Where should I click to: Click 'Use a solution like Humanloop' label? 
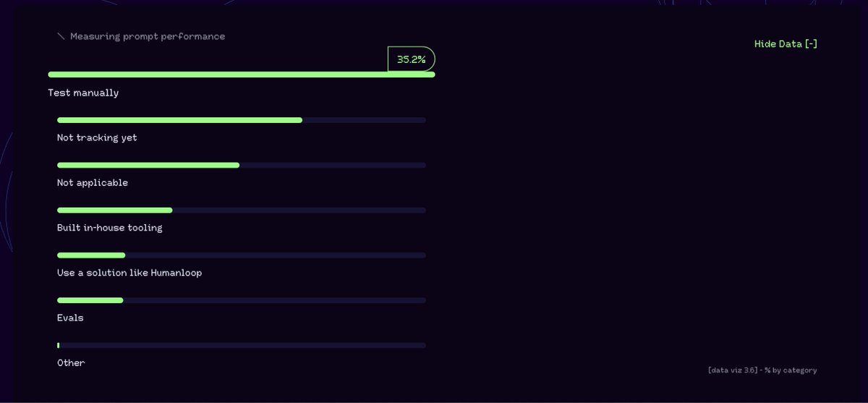point(129,273)
